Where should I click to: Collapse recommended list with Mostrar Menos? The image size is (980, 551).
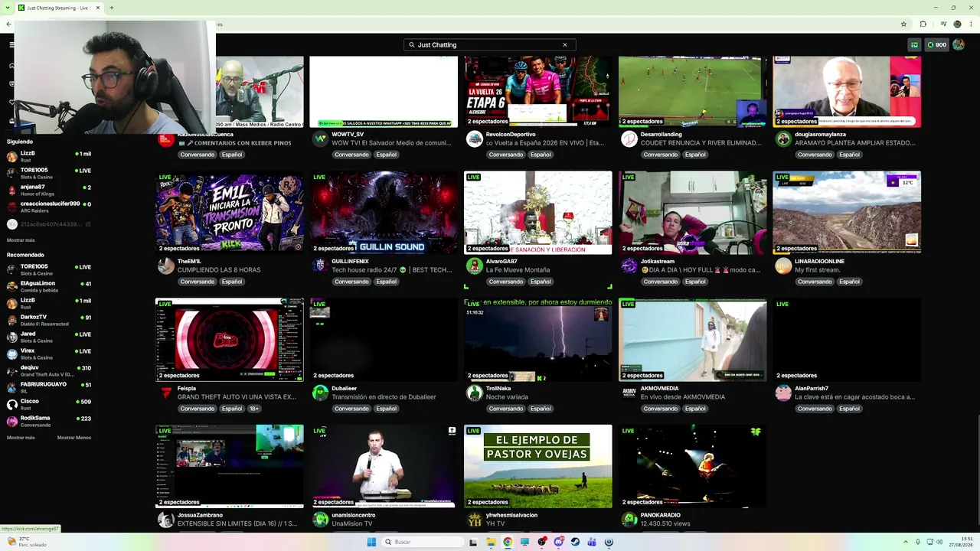click(74, 438)
